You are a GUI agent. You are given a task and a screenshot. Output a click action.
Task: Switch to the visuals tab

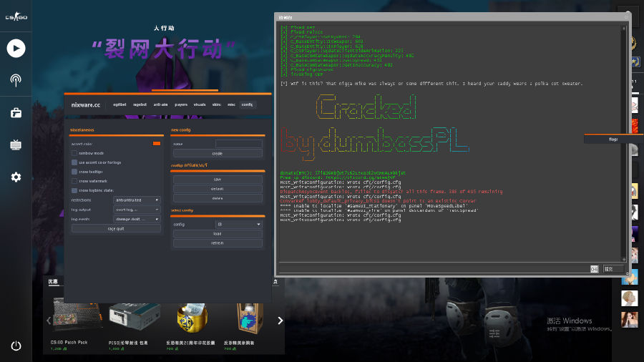coord(200,104)
